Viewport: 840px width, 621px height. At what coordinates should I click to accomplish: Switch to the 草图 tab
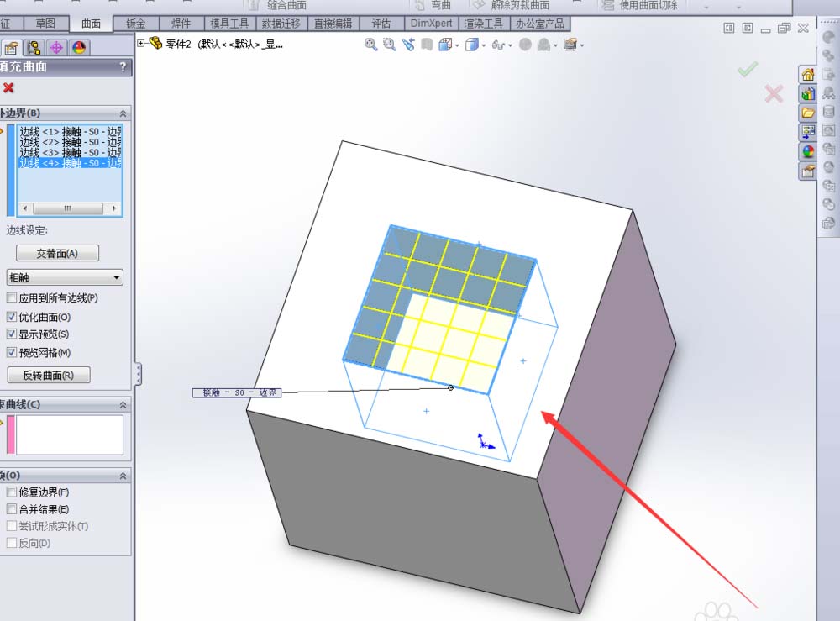pyautogui.click(x=45, y=24)
